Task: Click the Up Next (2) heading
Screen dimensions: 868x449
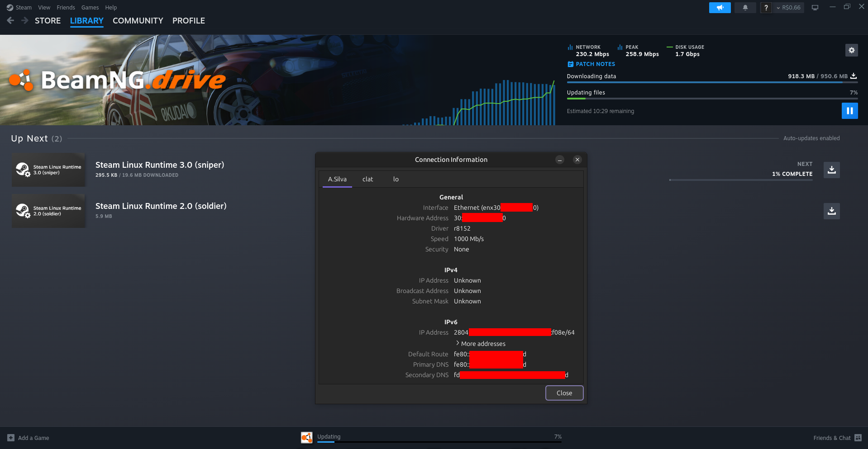Action: (x=37, y=138)
